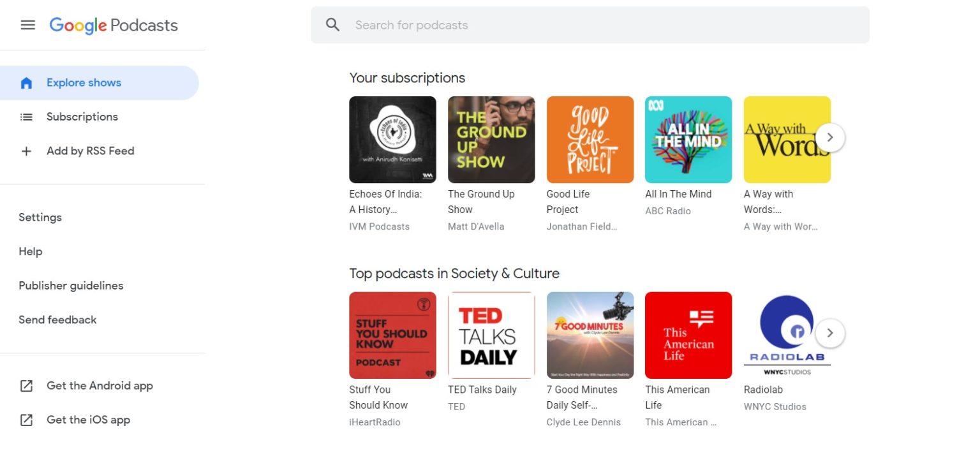The height and width of the screenshot is (449, 980).
Task: Open The Ground Up Show subscription
Action: click(491, 140)
